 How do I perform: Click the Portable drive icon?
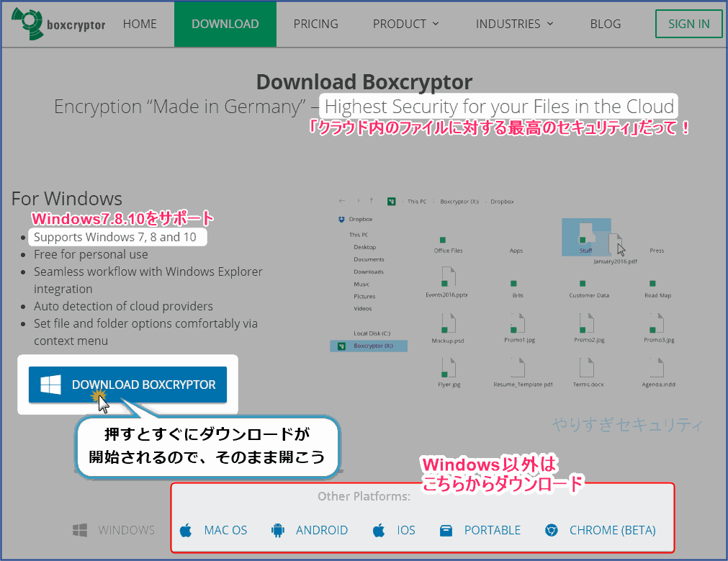446,530
